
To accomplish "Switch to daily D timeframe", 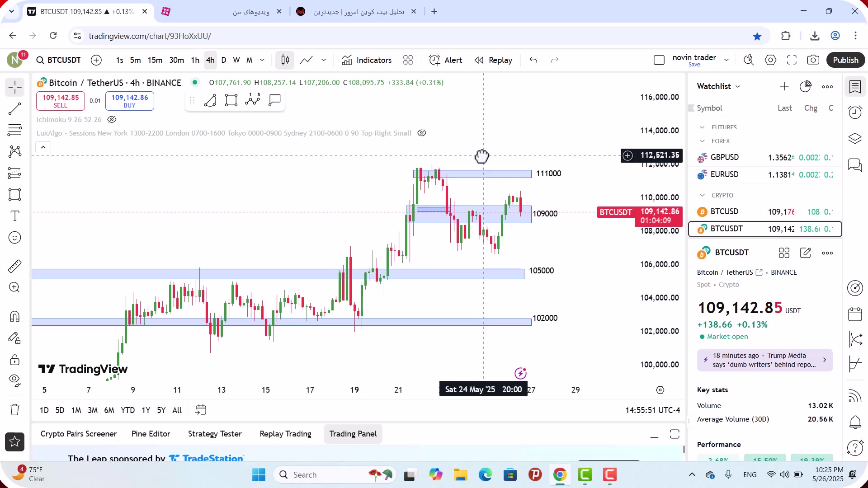I will [223, 60].
